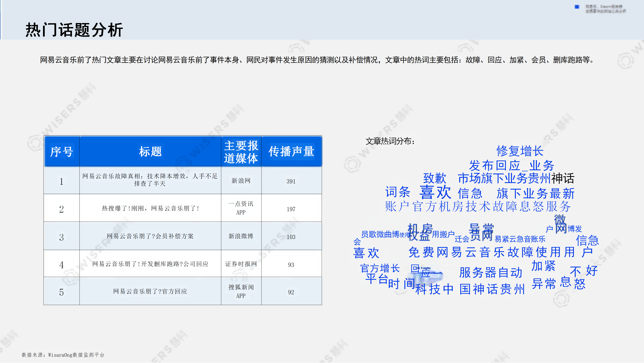This screenshot has width=644, height=363.
Task: Click the line 免费网易云音乐故障使用用户
Action: click(x=501, y=252)
